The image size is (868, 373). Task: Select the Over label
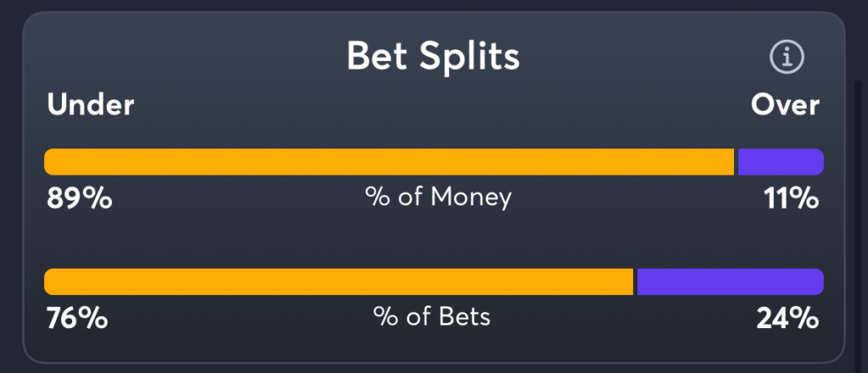pos(785,104)
